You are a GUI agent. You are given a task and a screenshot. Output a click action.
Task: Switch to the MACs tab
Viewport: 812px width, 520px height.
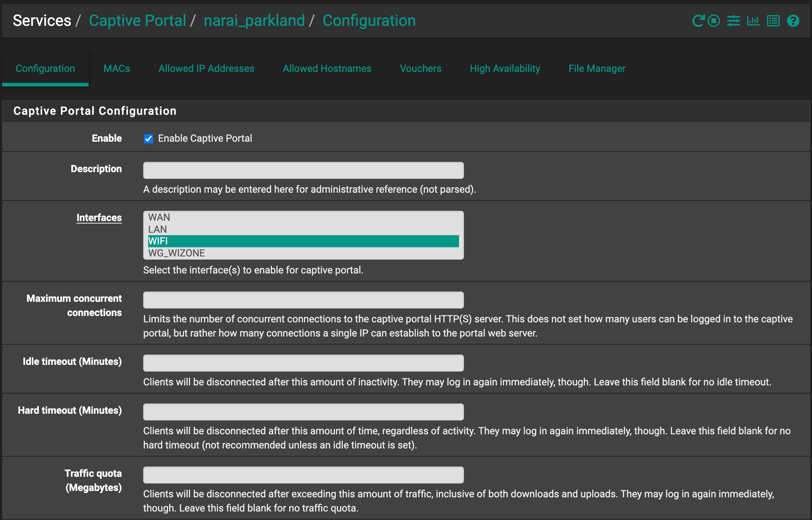click(x=117, y=68)
